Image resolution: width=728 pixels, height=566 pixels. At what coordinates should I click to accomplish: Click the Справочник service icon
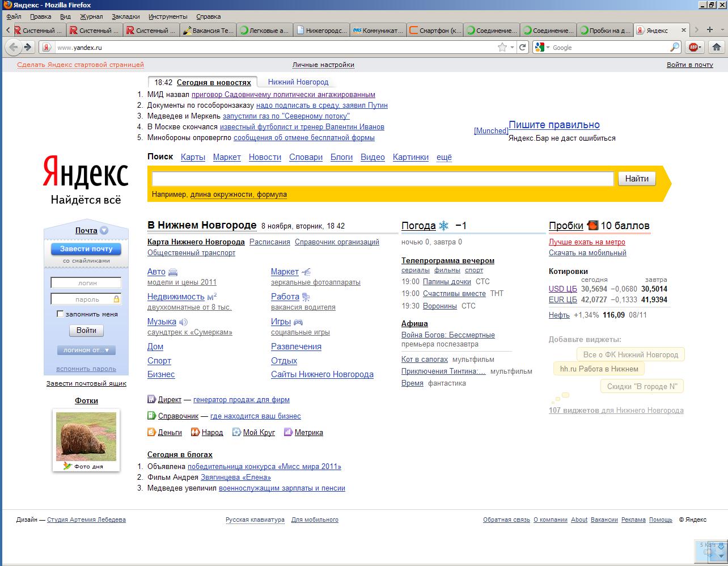click(x=151, y=416)
